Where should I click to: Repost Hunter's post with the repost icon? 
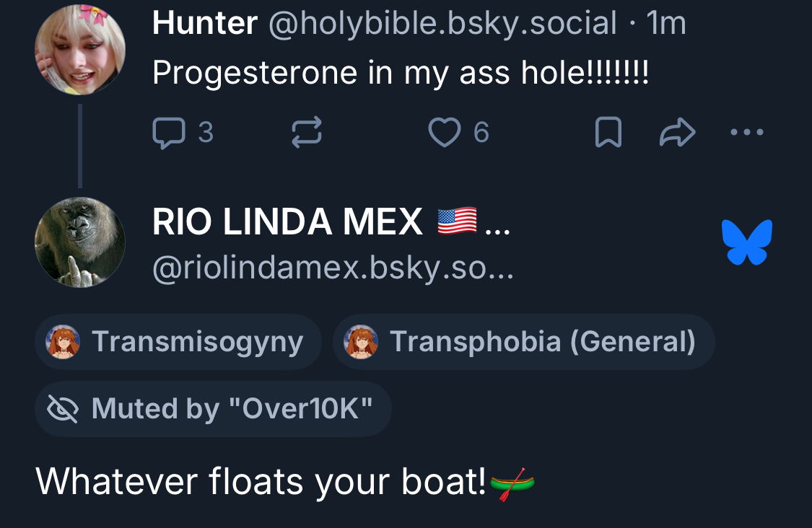pyautogui.click(x=306, y=133)
